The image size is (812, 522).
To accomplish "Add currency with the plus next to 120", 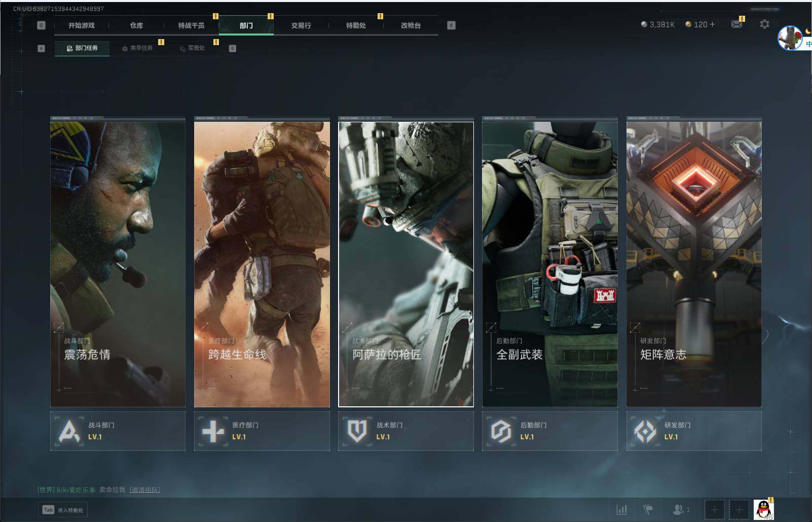I will pos(712,24).
